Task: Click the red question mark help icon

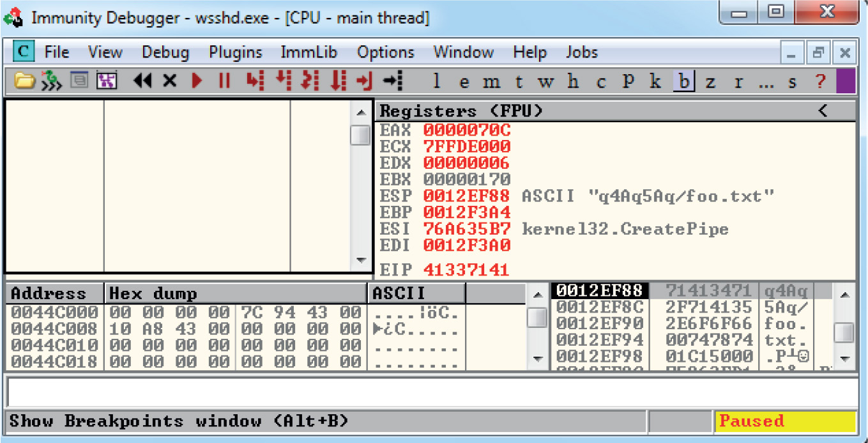Action: tap(821, 81)
